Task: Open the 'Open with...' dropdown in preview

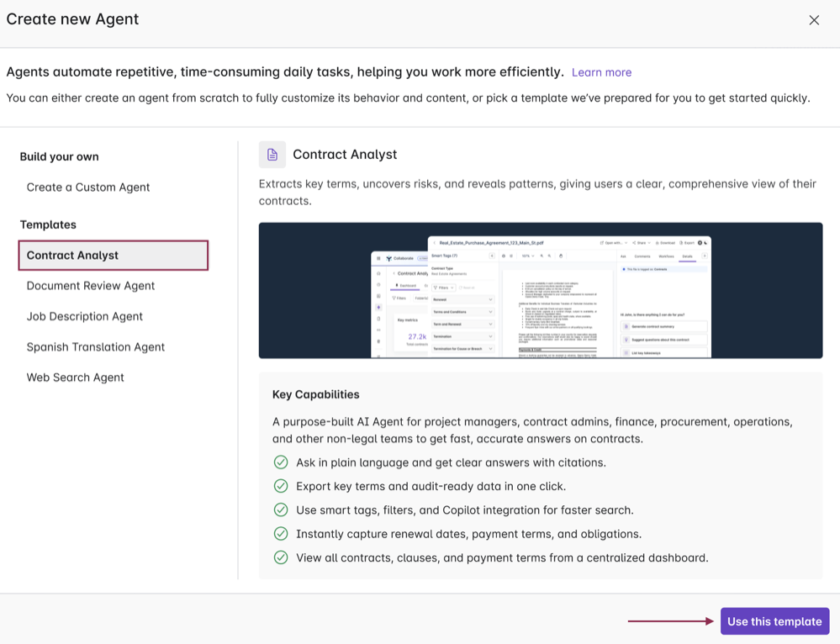Action: tap(613, 243)
